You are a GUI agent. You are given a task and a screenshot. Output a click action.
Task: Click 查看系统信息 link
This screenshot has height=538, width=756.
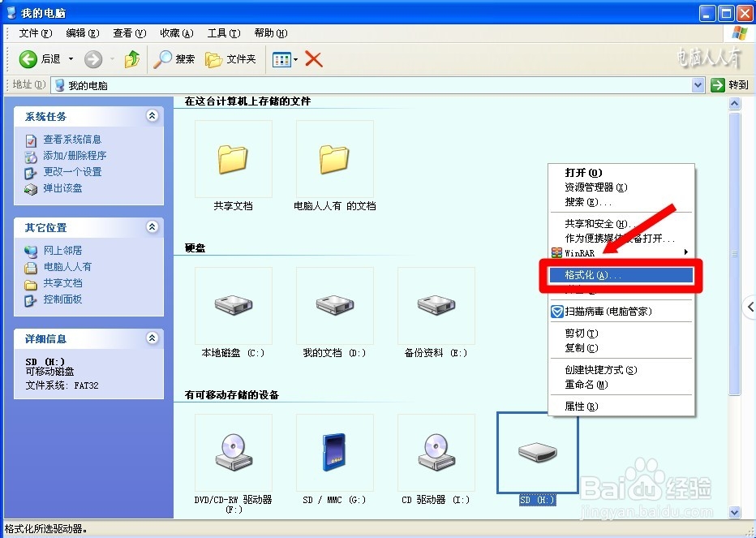tap(72, 140)
